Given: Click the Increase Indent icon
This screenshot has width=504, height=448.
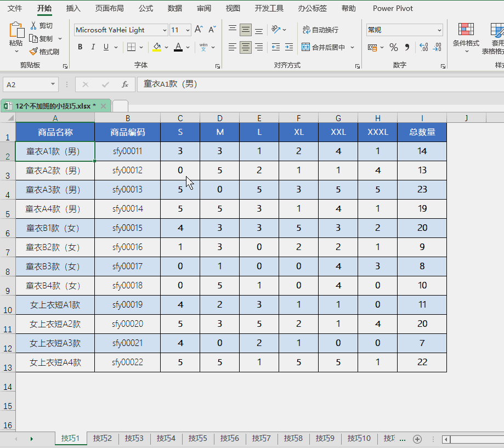Looking at the screenshot, I should pos(288,47).
